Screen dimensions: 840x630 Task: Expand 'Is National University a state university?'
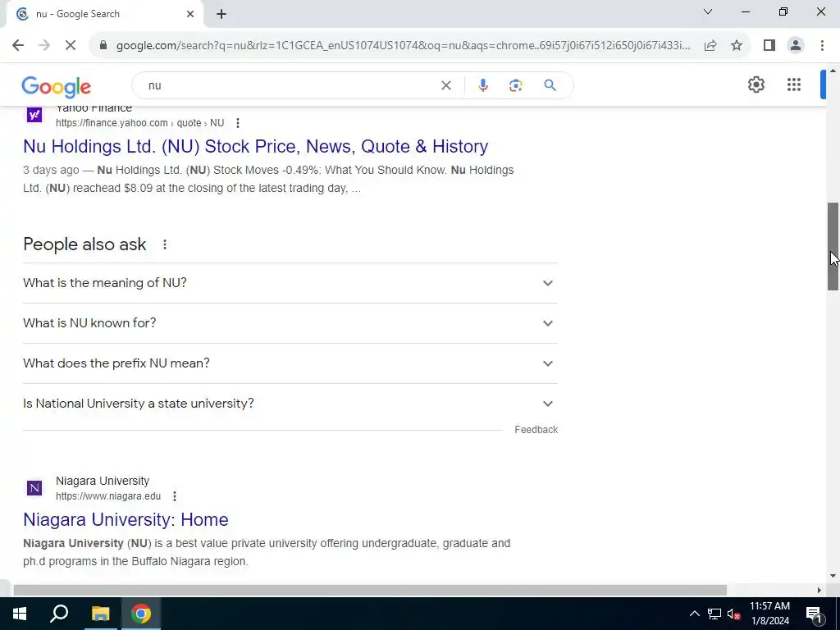click(x=290, y=404)
